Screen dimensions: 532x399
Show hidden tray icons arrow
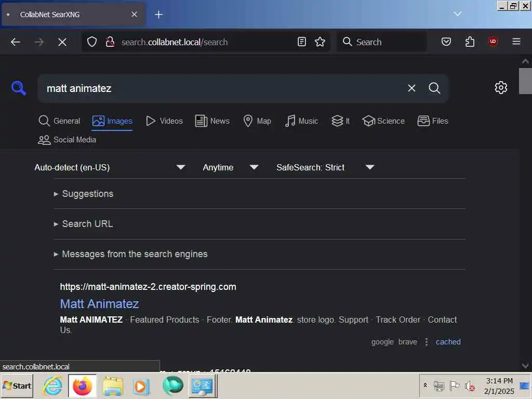[425, 385]
